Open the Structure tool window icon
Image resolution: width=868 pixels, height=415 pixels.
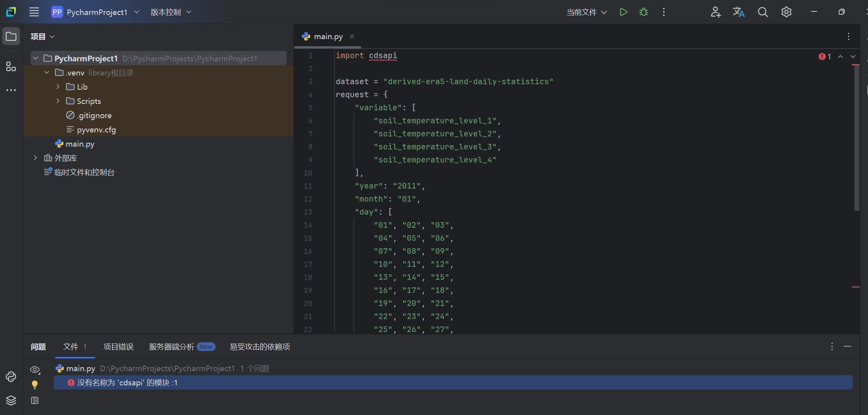pos(11,66)
